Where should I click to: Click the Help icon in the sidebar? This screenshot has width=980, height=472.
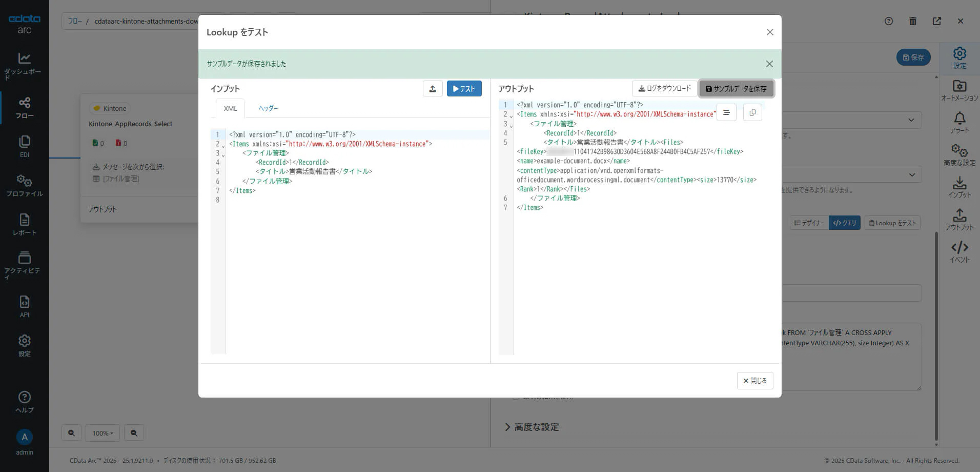[24, 402]
